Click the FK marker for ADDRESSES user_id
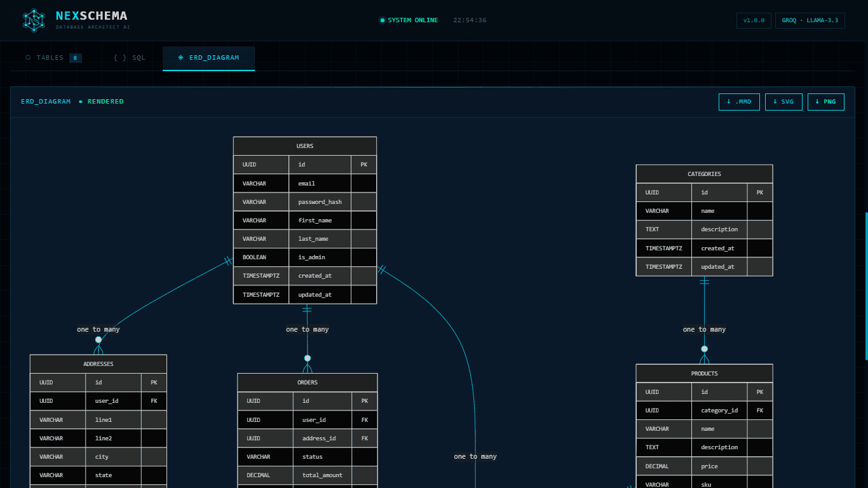The image size is (868, 488). tap(154, 401)
